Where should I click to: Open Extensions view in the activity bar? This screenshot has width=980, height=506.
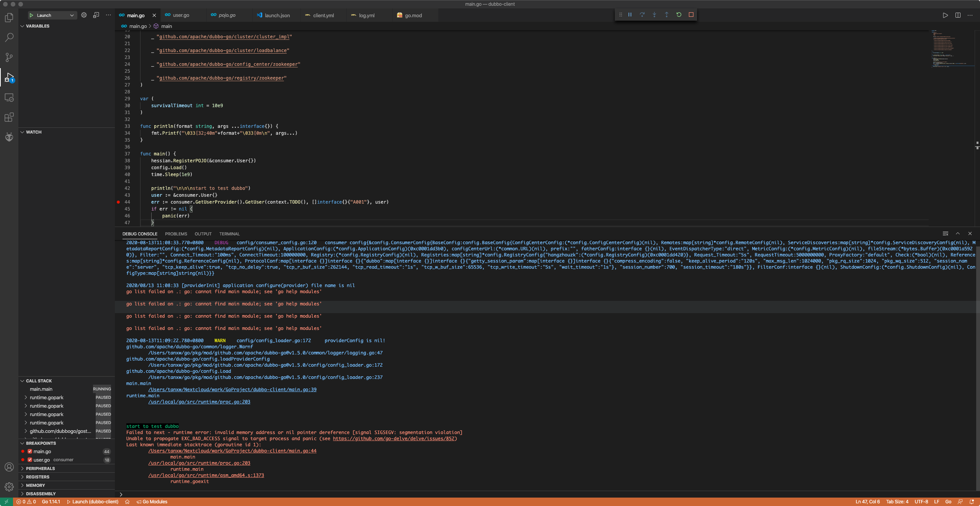(x=9, y=117)
